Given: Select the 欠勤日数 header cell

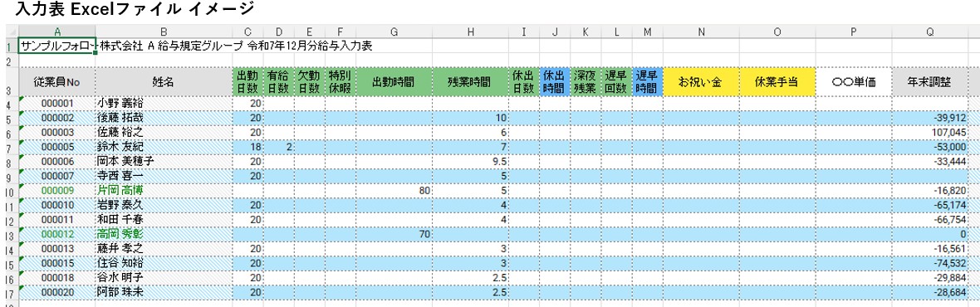Looking at the screenshot, I should 310,81.
